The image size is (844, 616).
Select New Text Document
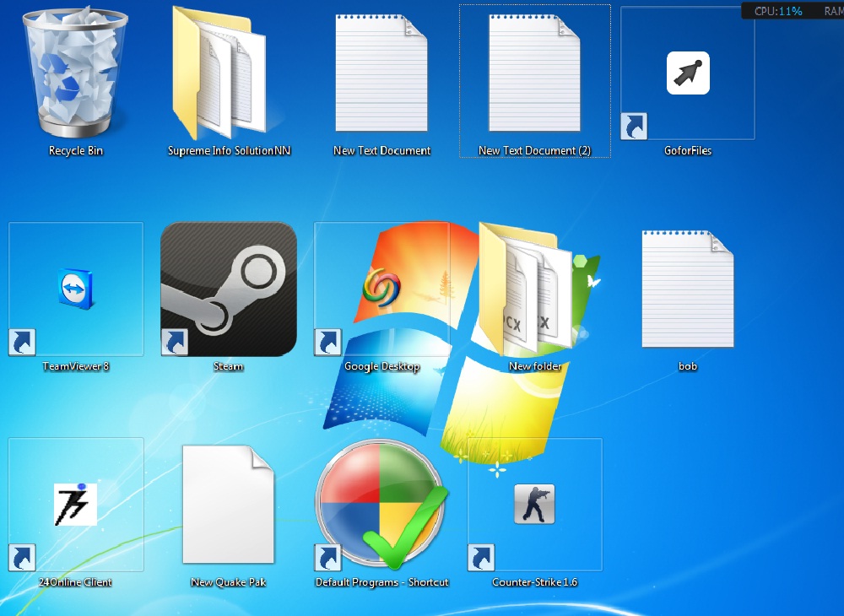(381, 74)
